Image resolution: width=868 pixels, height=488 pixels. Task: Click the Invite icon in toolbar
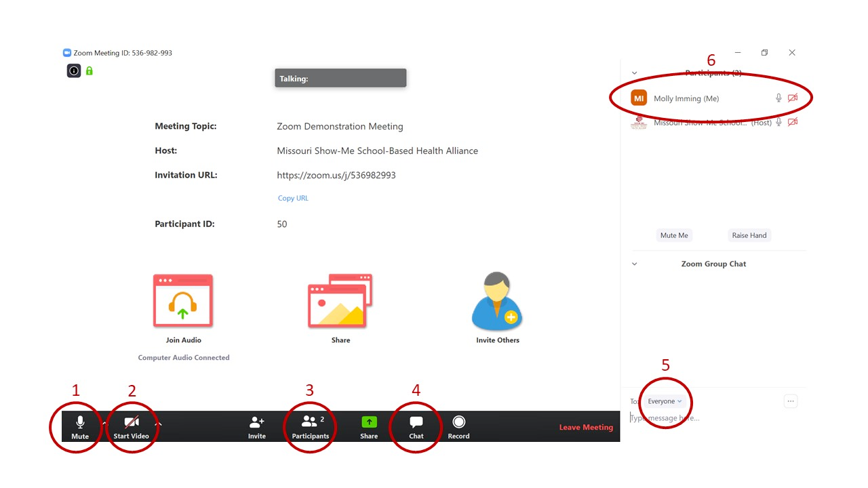(257, 422)
